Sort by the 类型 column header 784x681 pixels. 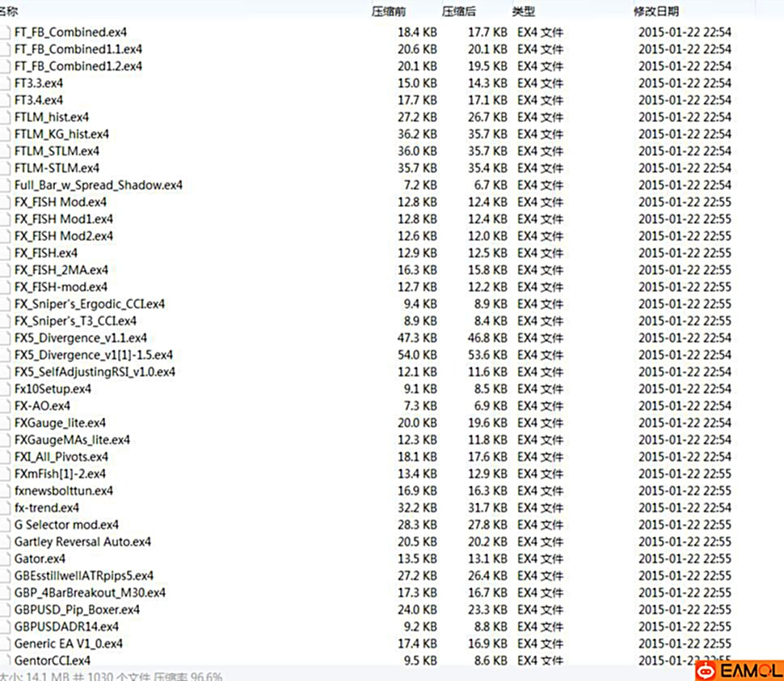[524, 11]
